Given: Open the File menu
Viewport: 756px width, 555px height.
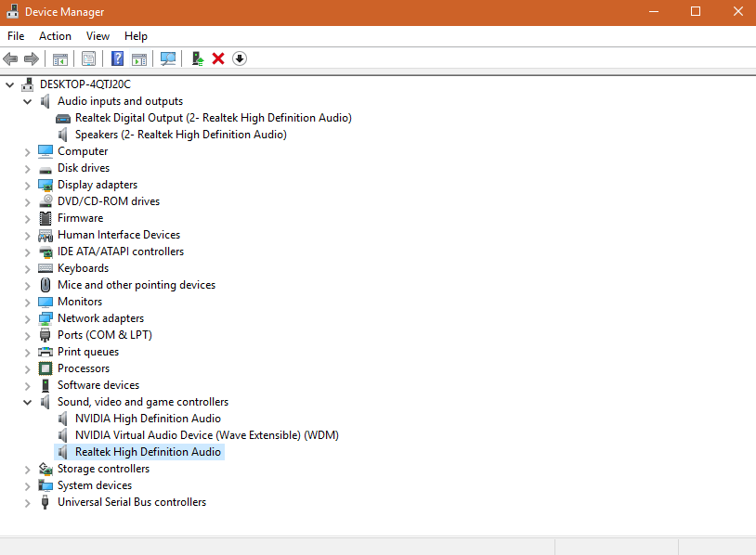Looking at the screenshot, I should point(15,35).
